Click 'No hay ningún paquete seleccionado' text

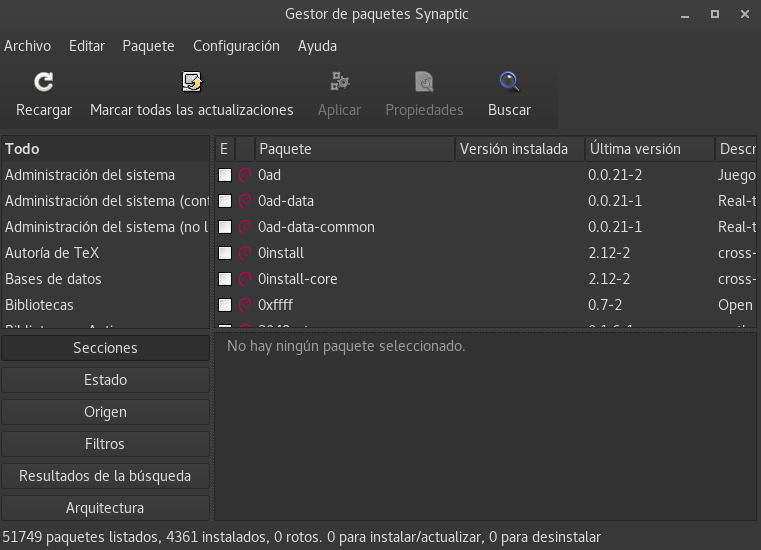346,346
